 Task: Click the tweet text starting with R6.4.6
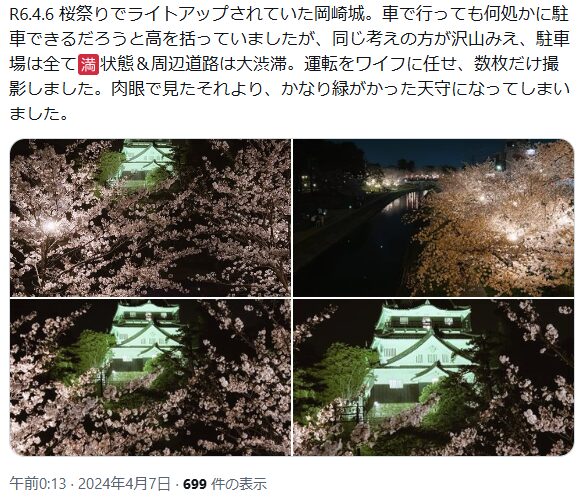[x=290, y=64]
